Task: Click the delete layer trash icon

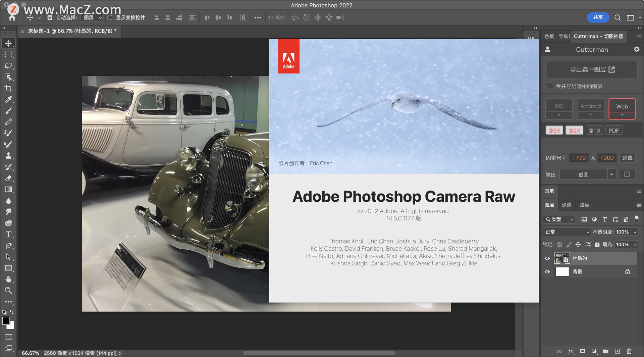Action: (629, 351)
